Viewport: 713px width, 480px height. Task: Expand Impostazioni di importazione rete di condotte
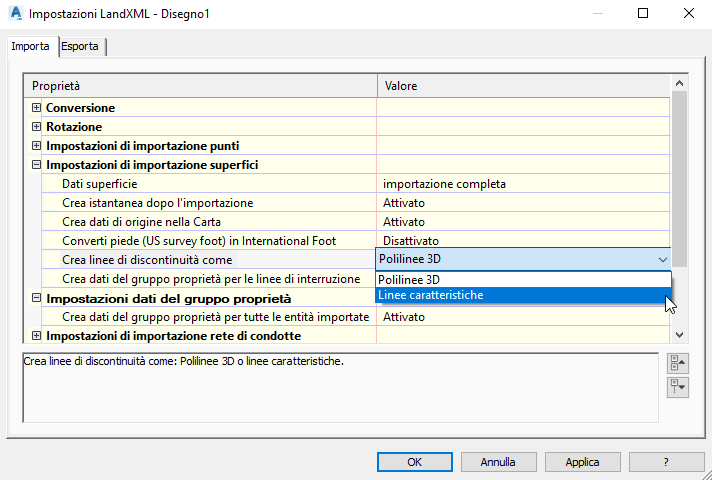point(37,336)
